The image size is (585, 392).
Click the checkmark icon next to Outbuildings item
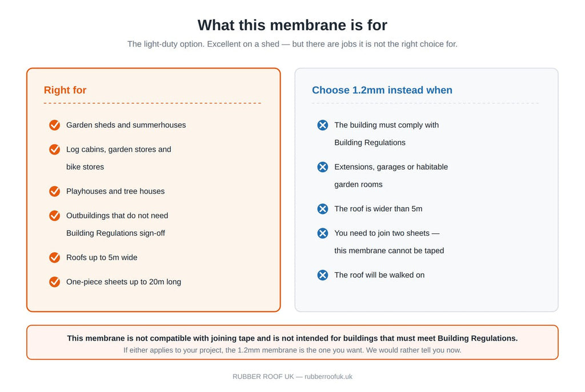coord(54,216)
